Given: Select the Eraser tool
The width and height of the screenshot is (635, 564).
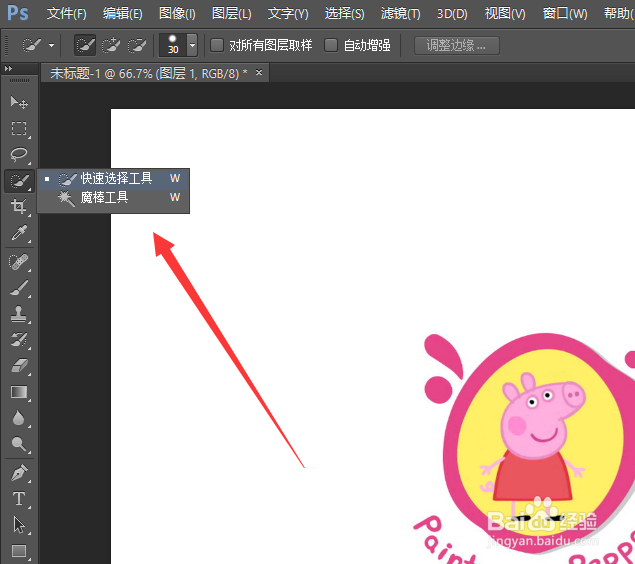Looking at the screenshot, I should click(x=19, y=366).
